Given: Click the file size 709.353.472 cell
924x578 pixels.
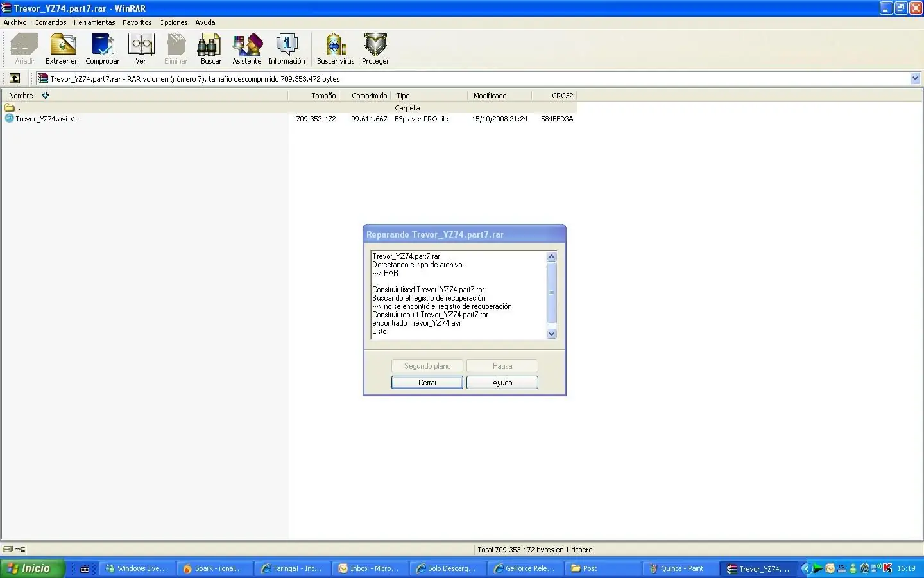Looking at the screenshot, I should coord(316,119).
